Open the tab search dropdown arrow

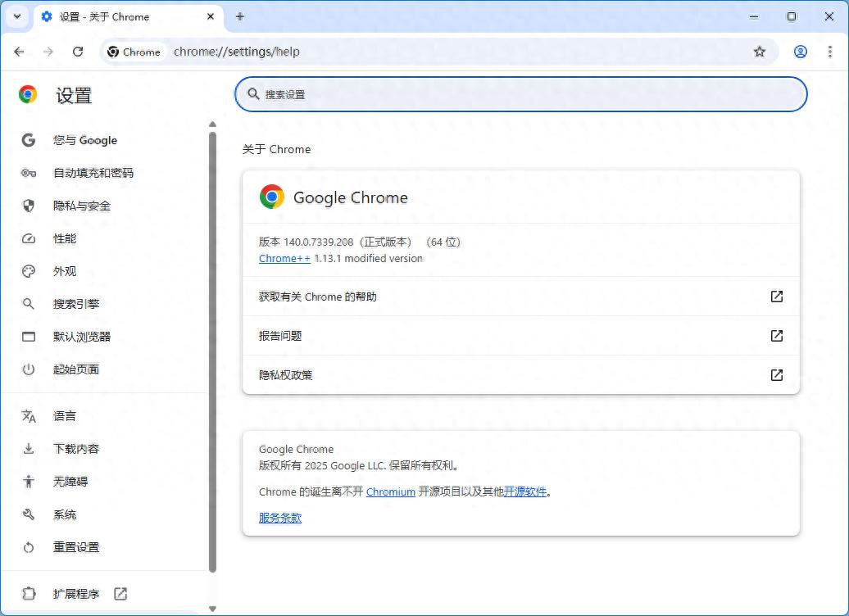pyautogui.click(x=17, y=16)
